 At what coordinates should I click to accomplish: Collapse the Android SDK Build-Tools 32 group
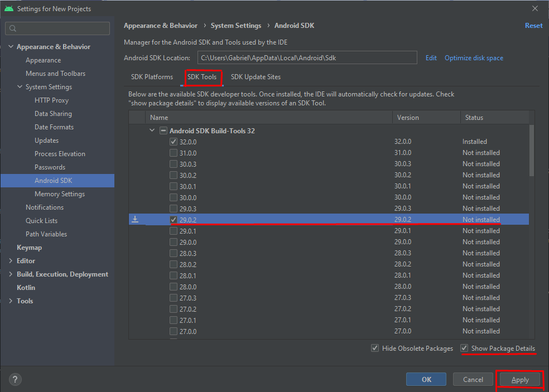[x=152, y=130]
